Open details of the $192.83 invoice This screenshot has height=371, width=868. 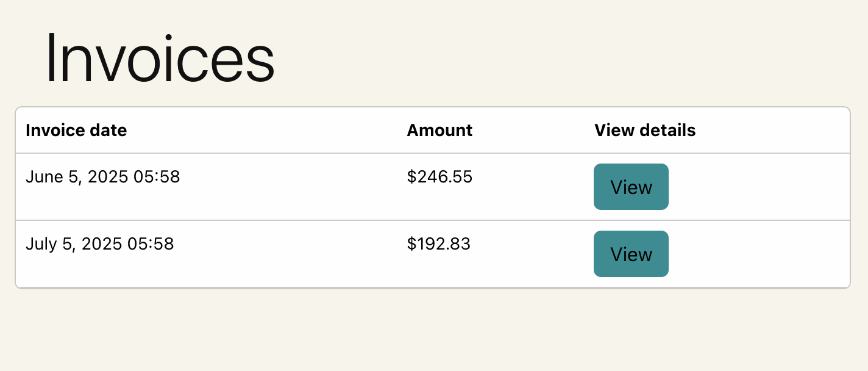click(631, 254)
